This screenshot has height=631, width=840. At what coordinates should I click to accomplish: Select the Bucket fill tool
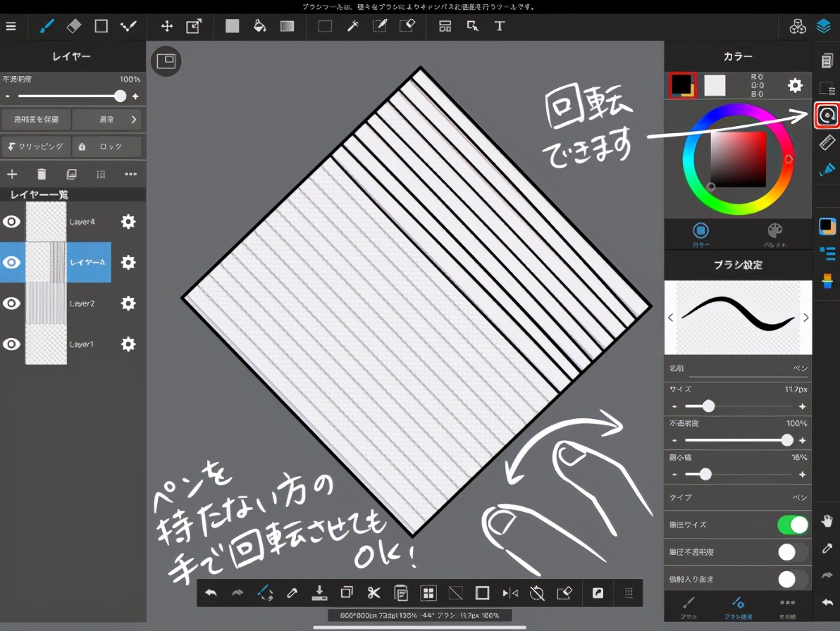pos(259,26)
